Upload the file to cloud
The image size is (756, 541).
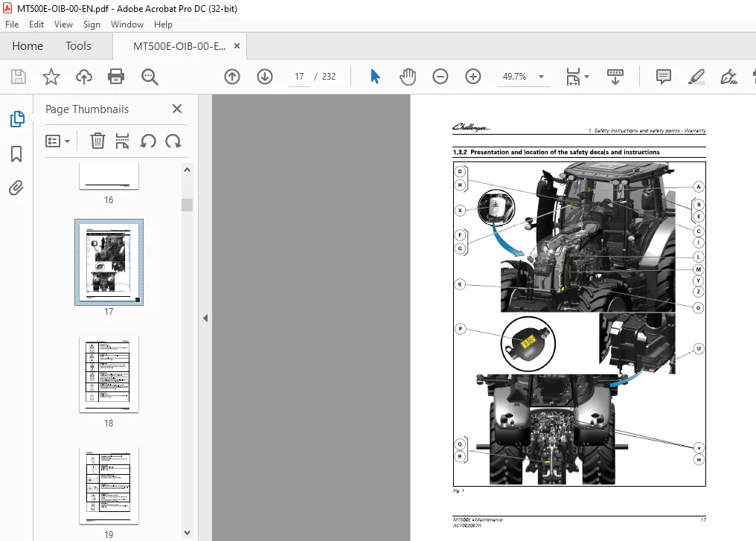(x=84, y=77)
